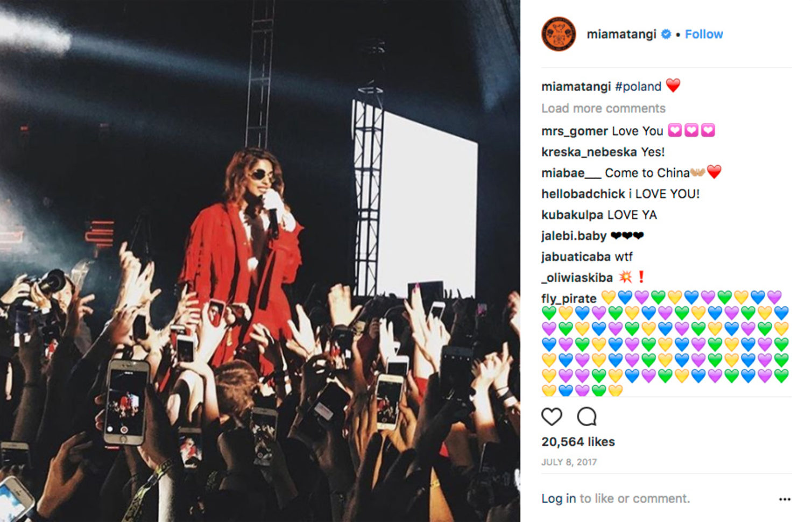
Task: Click the concert photo of the post
Action: (x=260, y=261)
